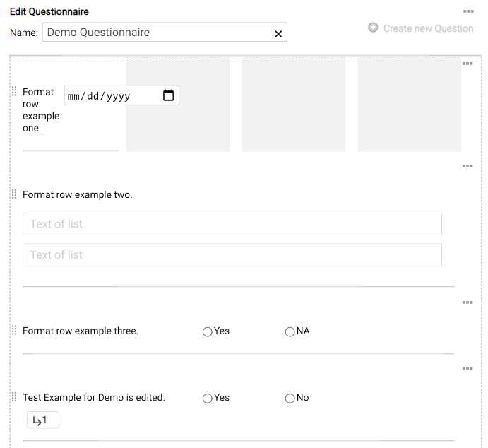The image size is (488, 448).
Task: Click the clear X in Name field
Action: coord(278,33)
